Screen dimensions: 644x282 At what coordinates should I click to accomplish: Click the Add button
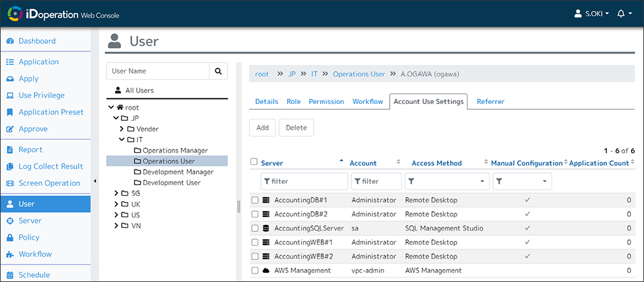click(262, 127)
